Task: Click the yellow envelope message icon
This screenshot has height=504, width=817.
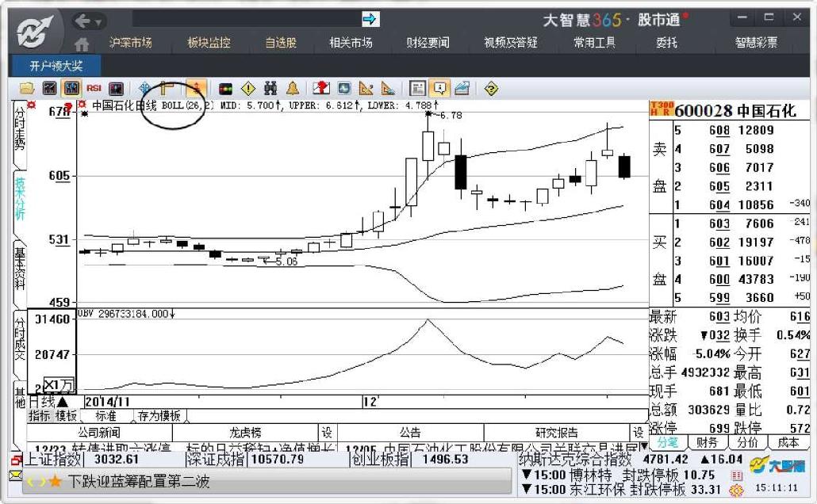Action: 16,475
